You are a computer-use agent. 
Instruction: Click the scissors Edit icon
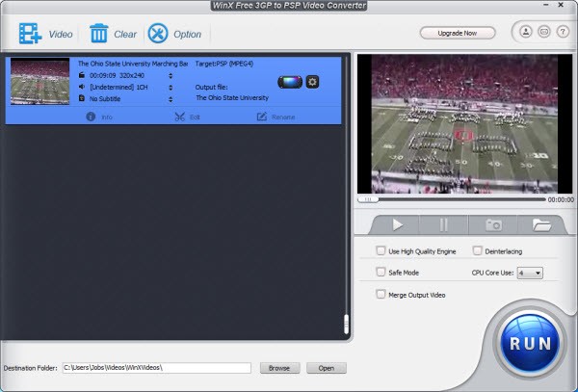click(179, 117)
